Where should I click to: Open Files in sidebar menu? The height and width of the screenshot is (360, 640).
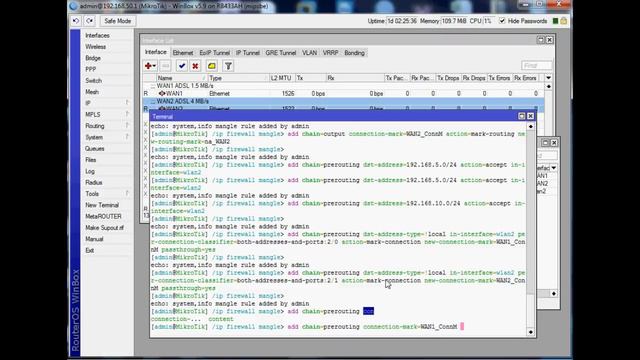[107, 160]
